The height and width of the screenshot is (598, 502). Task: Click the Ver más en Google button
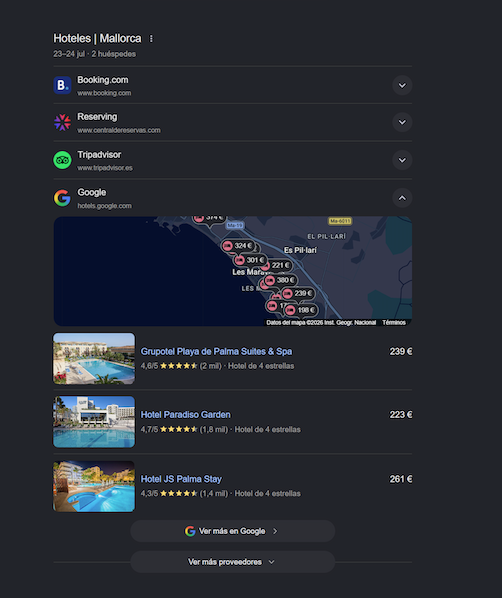(233, 531)
